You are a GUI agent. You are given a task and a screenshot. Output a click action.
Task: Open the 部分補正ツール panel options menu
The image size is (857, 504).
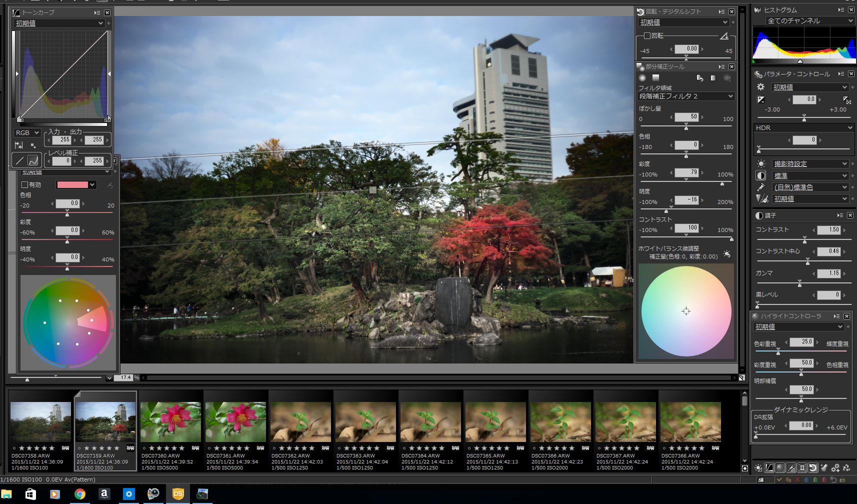click(x=721, y=66)
